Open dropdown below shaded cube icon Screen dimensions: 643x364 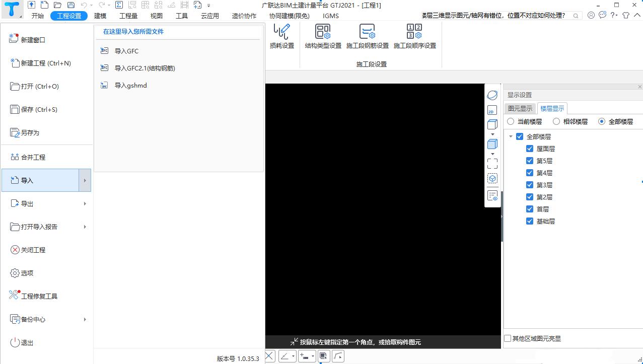tap(492, 154)
